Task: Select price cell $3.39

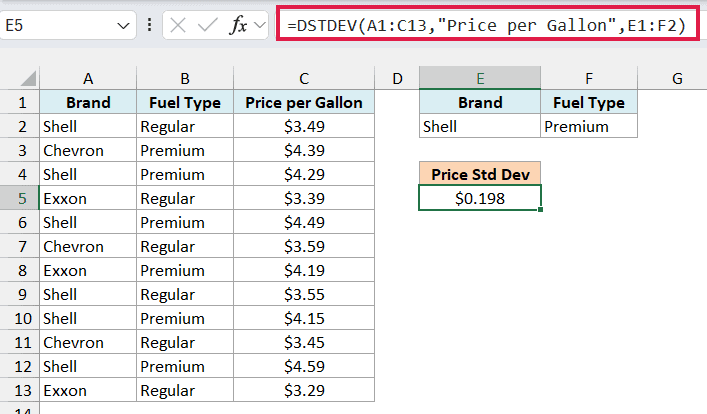Action: pyautogui.click(x=304, y=198)
